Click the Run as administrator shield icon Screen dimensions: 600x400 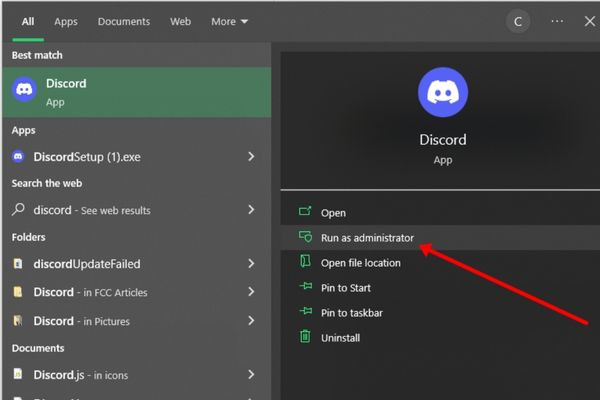(x=305, y=237)
